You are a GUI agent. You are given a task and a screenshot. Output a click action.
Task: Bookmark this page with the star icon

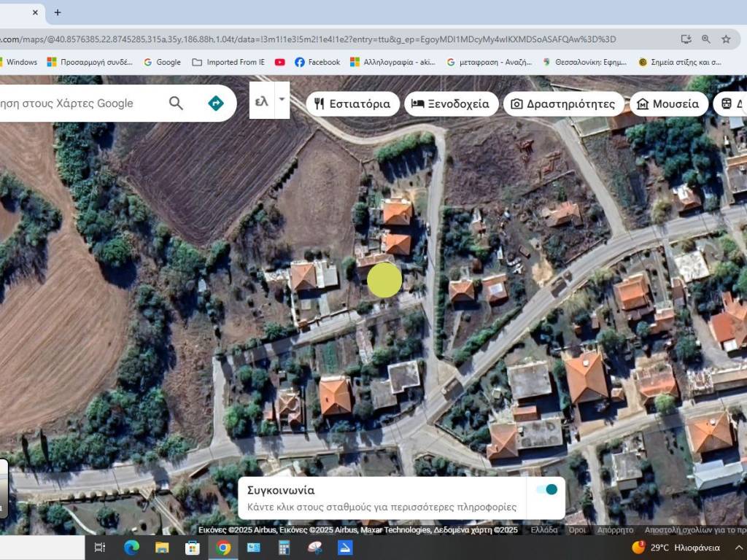pyautogui.click(x=726, y=39)
